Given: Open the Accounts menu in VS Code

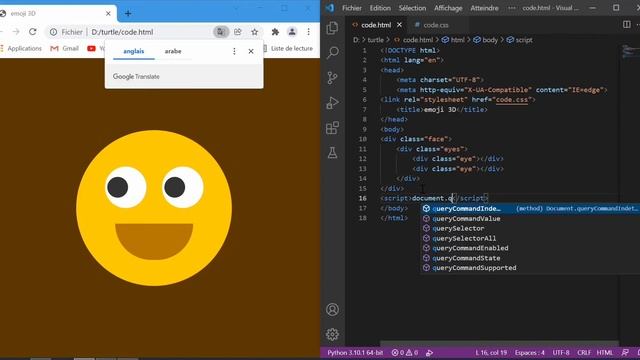Looking at the screenshot, I should (332, 309).
